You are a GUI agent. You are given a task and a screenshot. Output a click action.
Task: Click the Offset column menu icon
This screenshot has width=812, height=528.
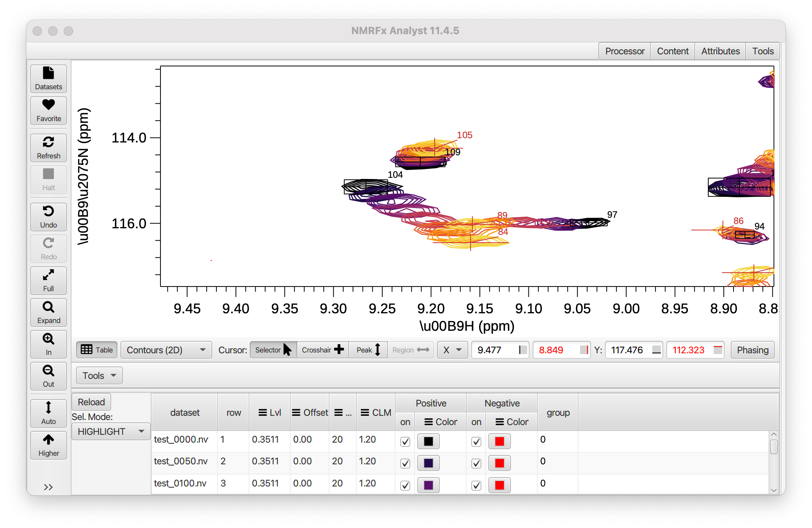296,413
